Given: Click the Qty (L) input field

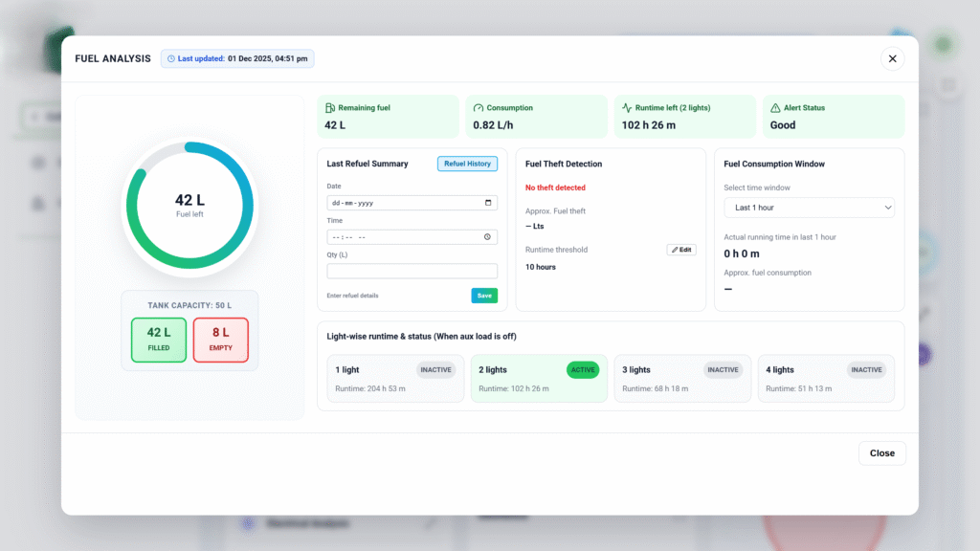Looking at the screenshot, I should tap(412, 271).
